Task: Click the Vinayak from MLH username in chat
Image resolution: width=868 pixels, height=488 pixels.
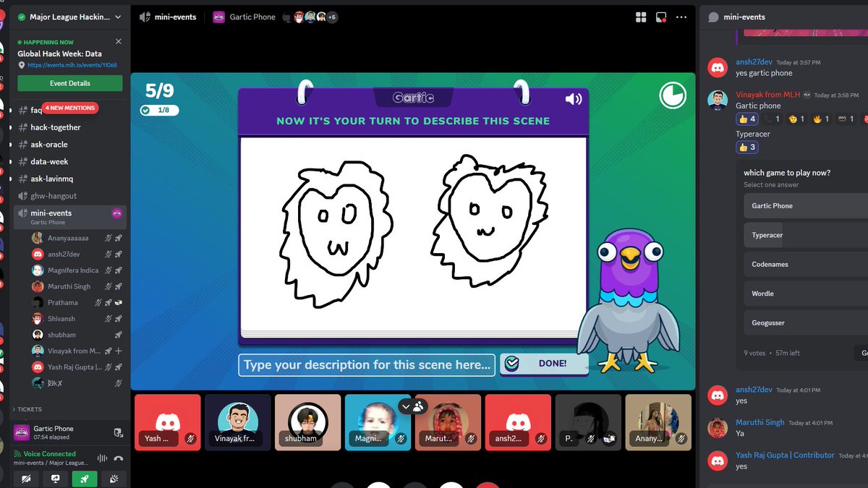Action: pyautogui.click(x=767, y=95)
